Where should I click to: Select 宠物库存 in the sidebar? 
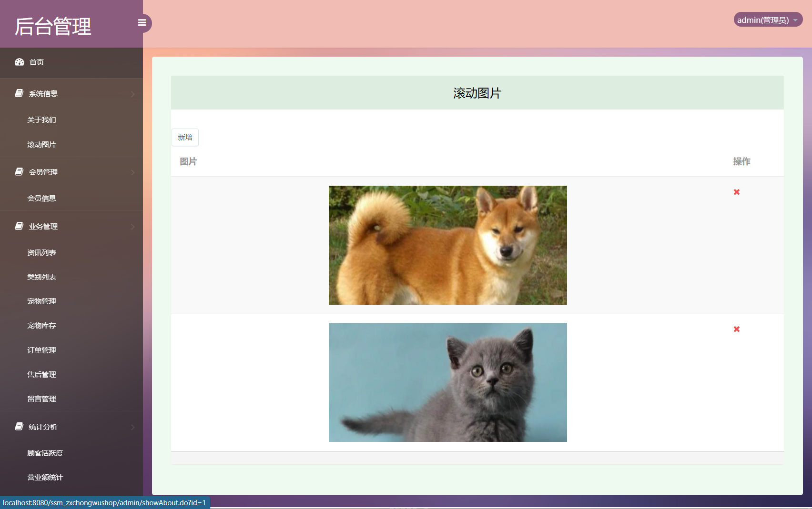point(41,325)
